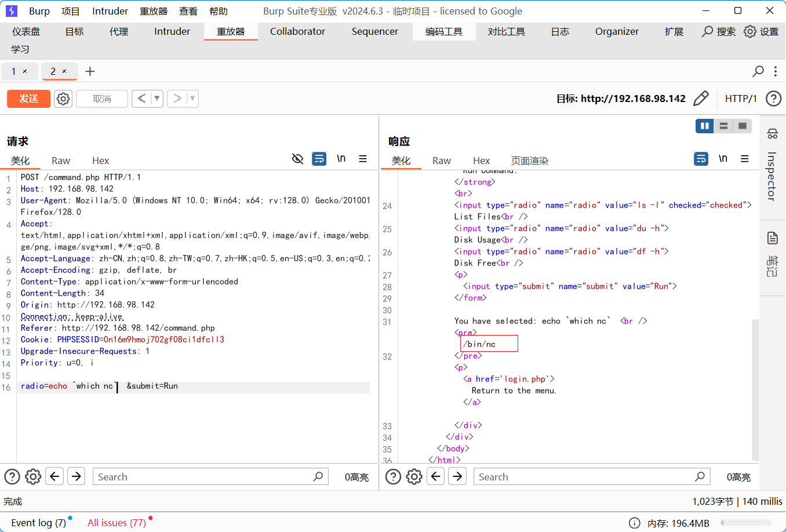Screen dimensions: 786x532
Task: Click memory info icon in status bar
Action: click(635, 523)
